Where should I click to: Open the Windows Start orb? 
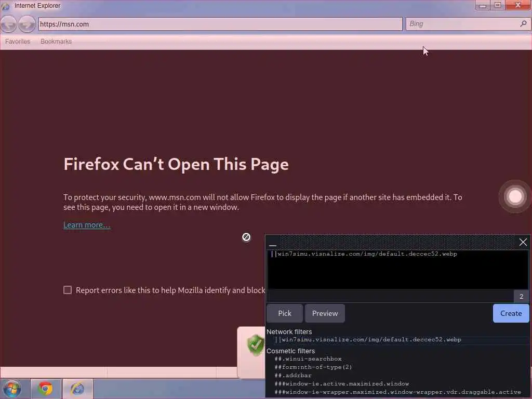11,389
